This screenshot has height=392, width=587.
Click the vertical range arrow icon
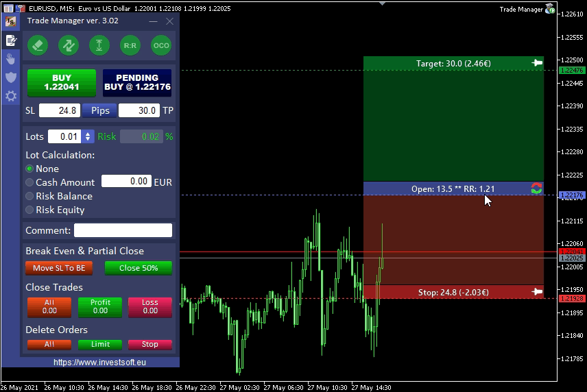coord(99,45)
